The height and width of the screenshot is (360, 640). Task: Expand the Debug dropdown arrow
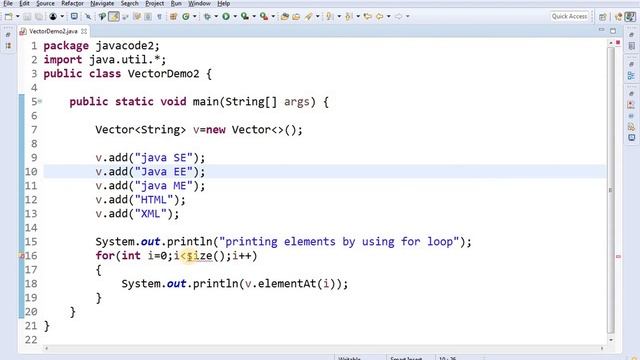tap(216, 16)
